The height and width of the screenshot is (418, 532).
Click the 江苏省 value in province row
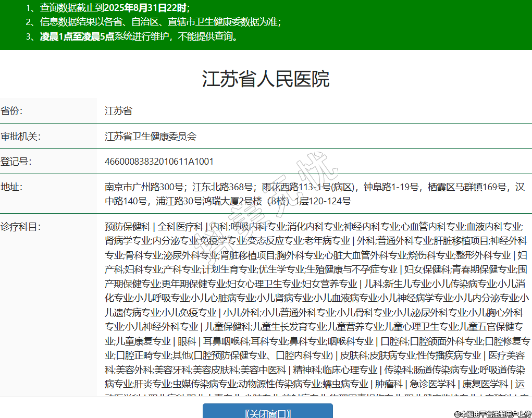[x=118, y=111]
